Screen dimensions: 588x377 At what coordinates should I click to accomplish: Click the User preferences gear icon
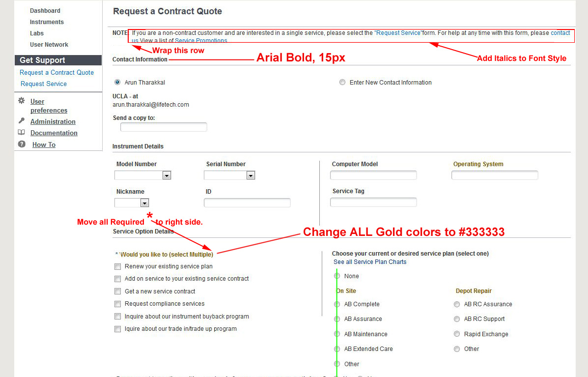[x=22, y=101]
